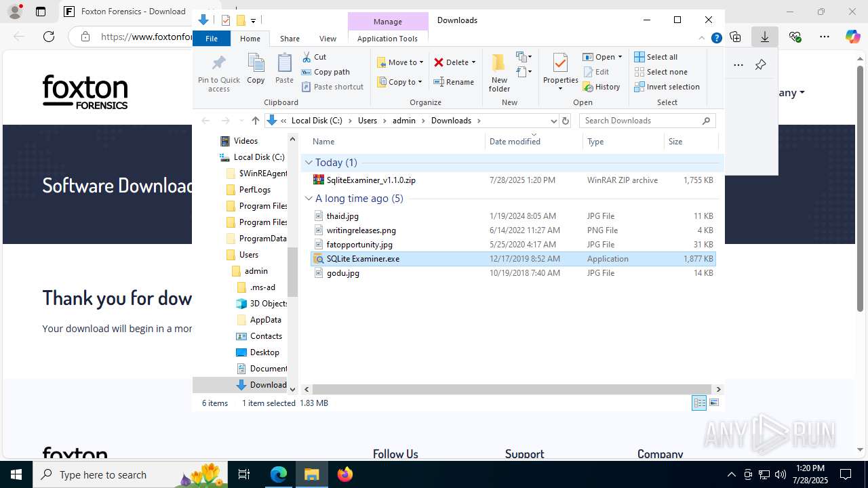Viewport: 868px width, 488px height.
Task: Rename the selected file
Action: (x=454, y=82)
